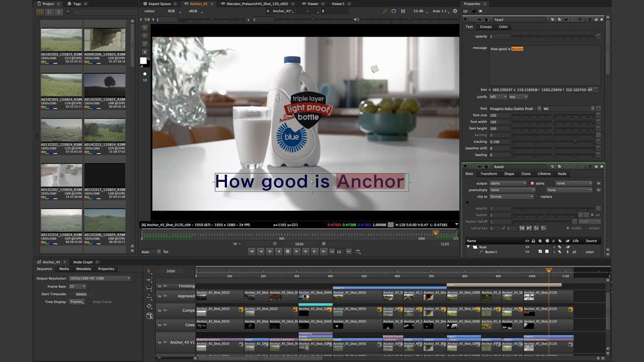Screen dimensions: 644x362
Task: Select the Play forward playback icon
Action: (296, 251)
